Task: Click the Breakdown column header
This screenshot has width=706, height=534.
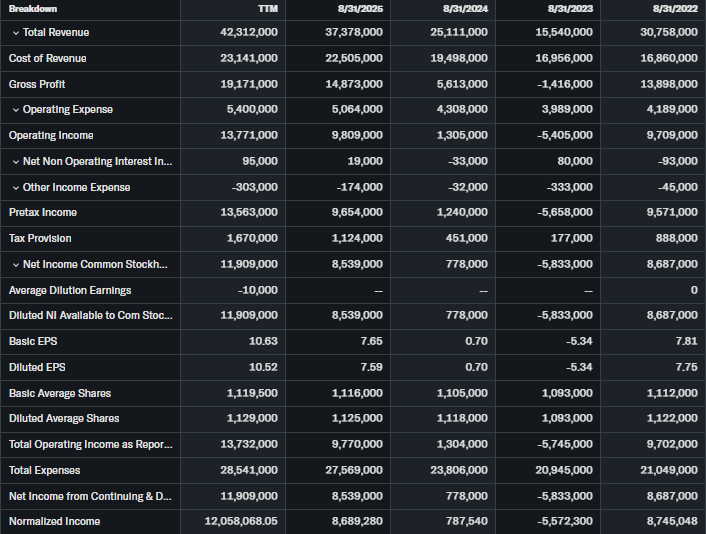Action: coord(33,9)
